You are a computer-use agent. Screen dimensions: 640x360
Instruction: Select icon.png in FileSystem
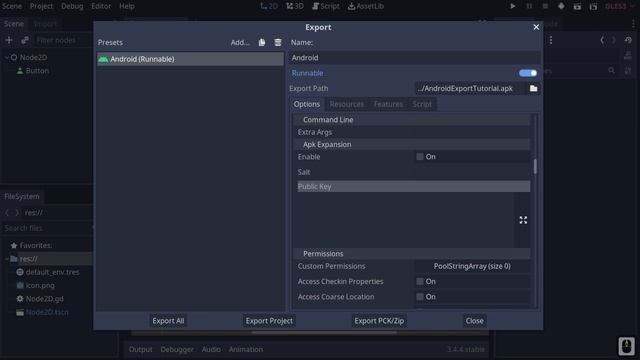coord(40,285)
